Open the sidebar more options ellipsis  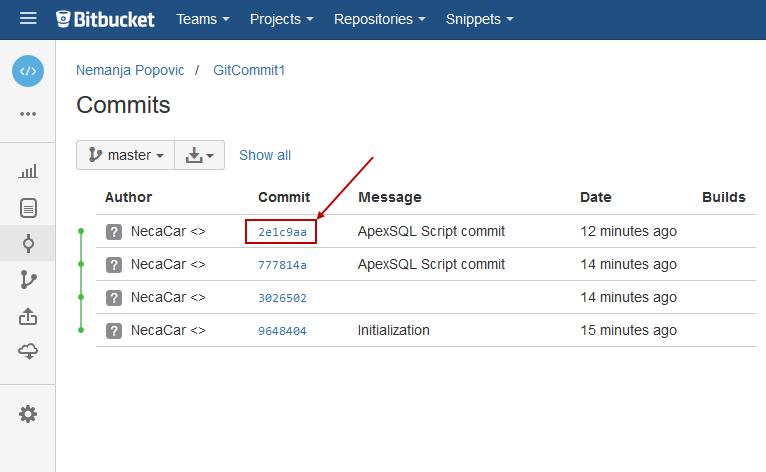pyautogui.click(x=28, y=114)
